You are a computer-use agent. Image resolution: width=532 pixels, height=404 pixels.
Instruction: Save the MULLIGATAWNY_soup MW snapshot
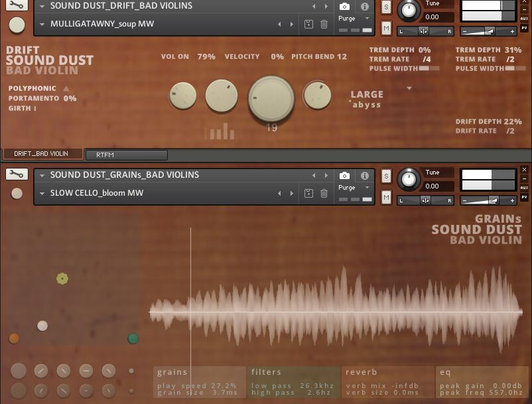308,24
